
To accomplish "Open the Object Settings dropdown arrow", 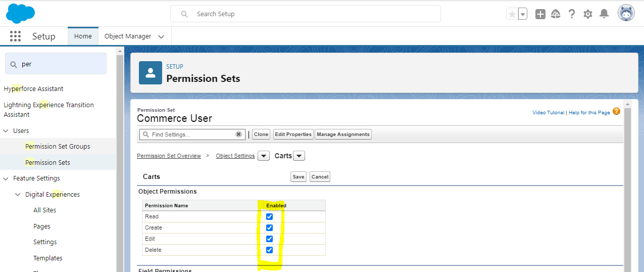I will [x=264, y=156].
